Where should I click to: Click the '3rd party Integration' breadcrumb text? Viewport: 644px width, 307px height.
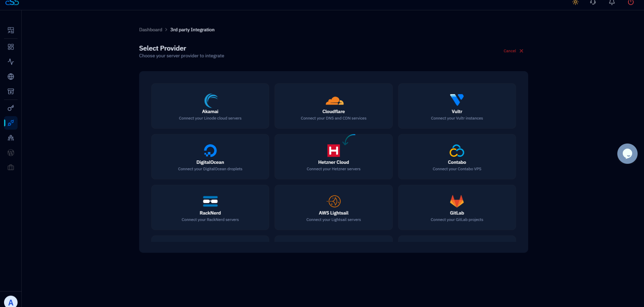tap(192, 30)
